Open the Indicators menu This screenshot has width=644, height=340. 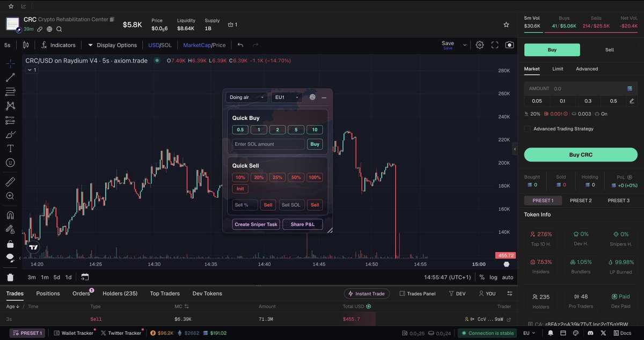(58, 45)
